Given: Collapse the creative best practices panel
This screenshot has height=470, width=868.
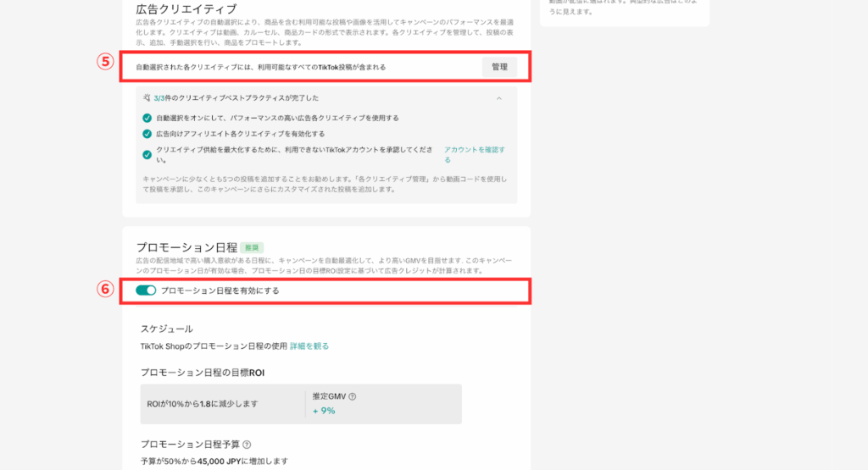Looking at the screenshot, I should tap(499, 98).
